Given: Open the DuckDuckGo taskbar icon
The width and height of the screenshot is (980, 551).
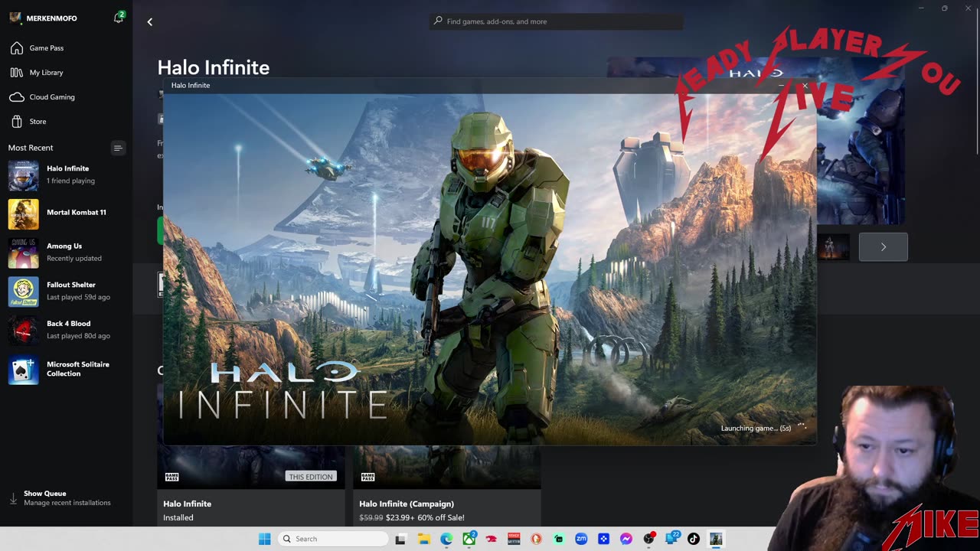Looking at the screenshot, I should click(x=536, y=539).
